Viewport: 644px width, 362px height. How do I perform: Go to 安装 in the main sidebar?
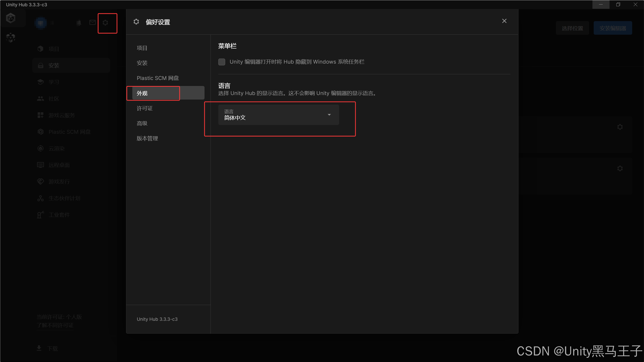(71, 65)
